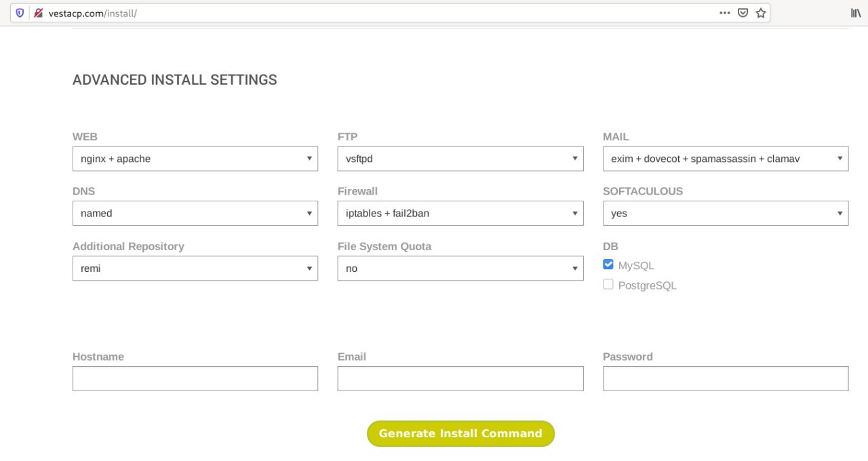Click the Firewall field label
Viewport: 868px width, 461px height.
tap(357, 191)
